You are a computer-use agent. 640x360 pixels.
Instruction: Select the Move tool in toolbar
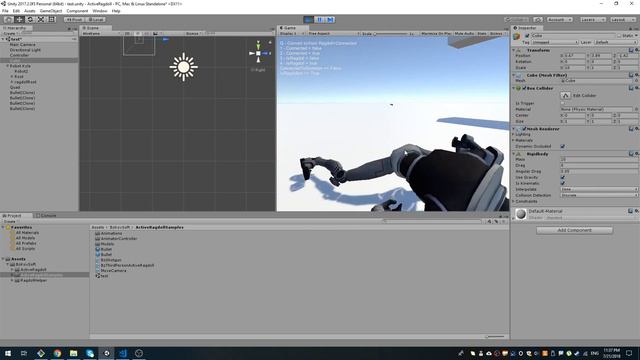coord(19,20)
